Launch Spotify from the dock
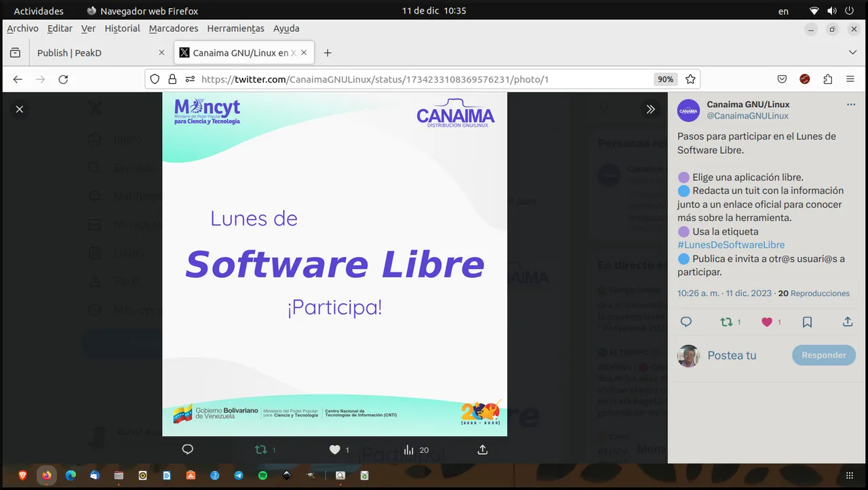Image resolution: width=868 pixels, height=490 pixels. point(262,476)
